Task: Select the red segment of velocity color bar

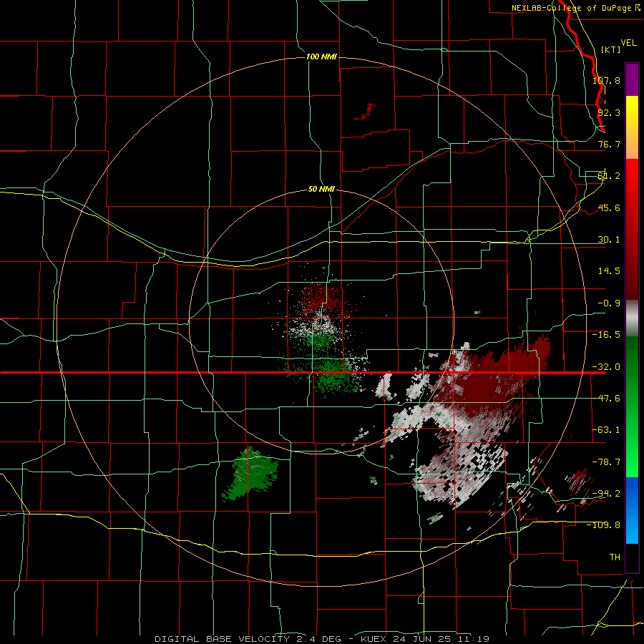Action: pyautogui.click(x=632, y=229)
